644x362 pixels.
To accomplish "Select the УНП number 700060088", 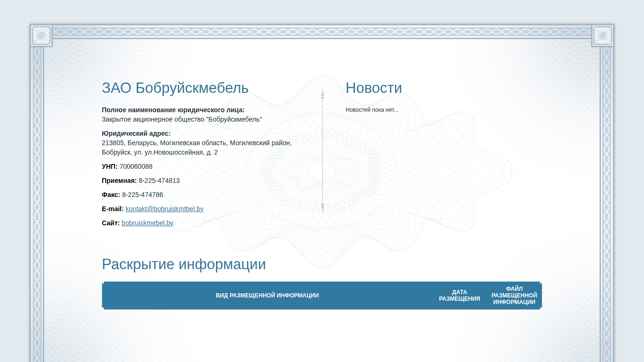I will pos(136,166).
